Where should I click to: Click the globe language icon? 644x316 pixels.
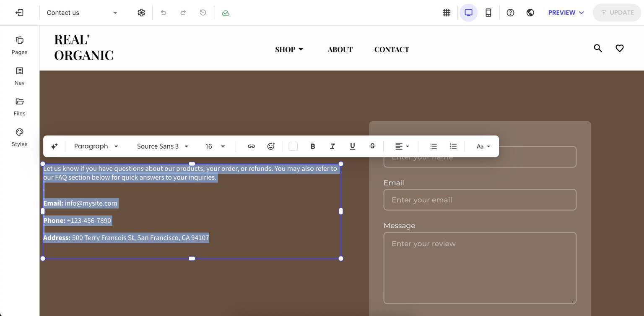(530, 13)
